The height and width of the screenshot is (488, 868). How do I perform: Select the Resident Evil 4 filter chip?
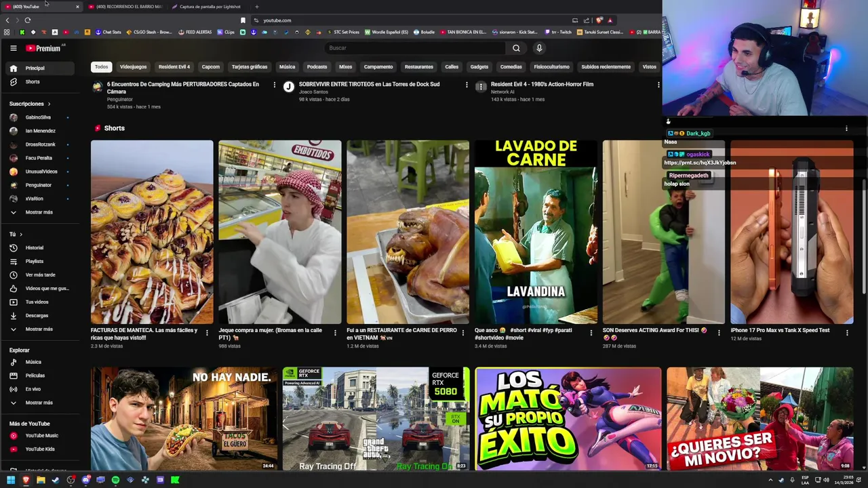pos(174,67)
